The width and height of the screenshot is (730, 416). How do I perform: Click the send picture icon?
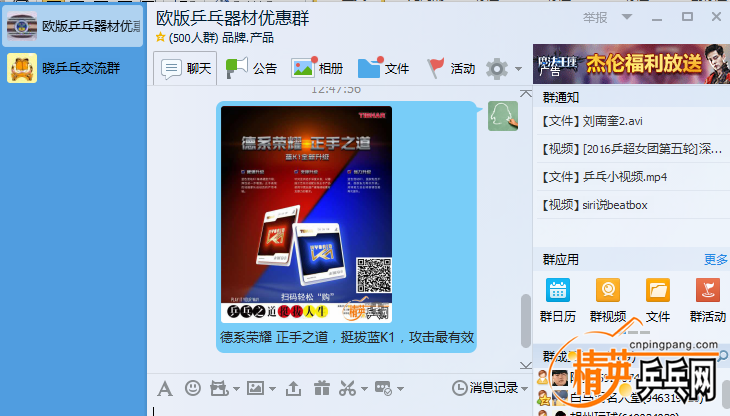255,388
